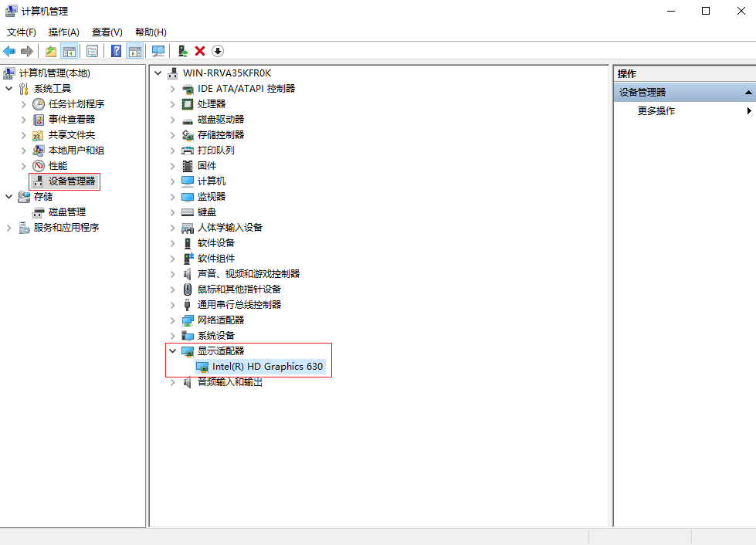Toggle the show/hide action pane button

[135, 51]
